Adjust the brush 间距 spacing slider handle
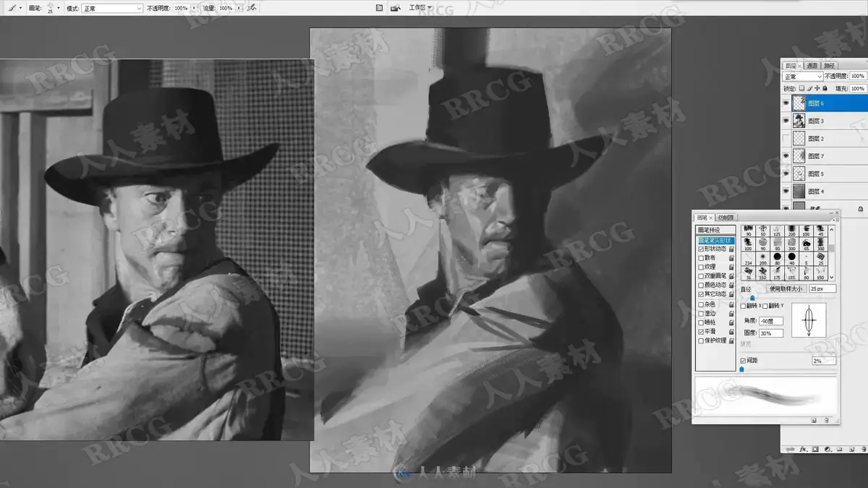868x488 pixels. coord(742,369)
